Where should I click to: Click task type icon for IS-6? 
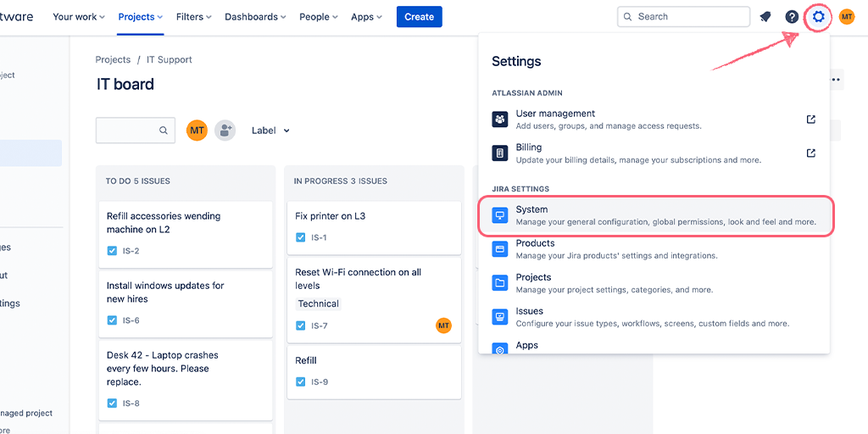[112, 320]
